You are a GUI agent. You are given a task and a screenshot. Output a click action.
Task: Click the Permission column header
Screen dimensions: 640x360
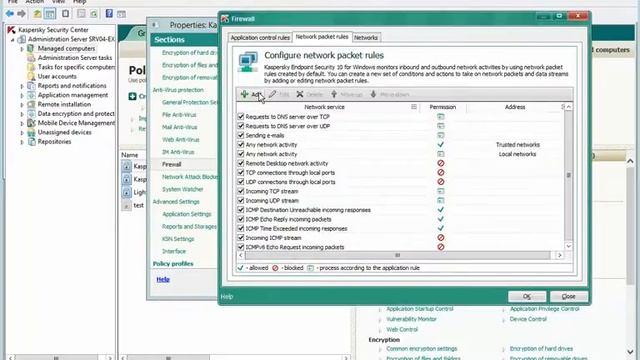tap(442, 107)
